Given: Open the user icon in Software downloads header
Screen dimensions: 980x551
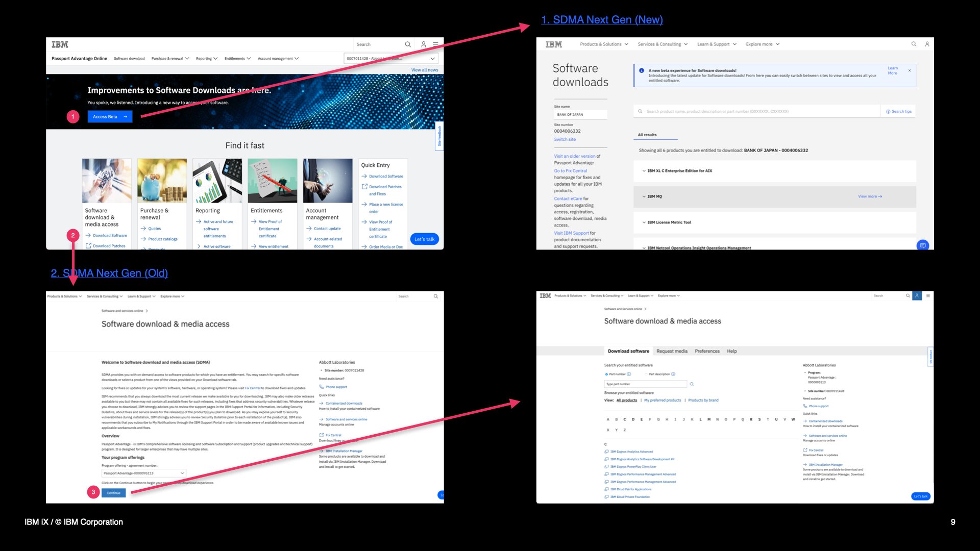Looking at the screenshot, I should tap(927, 44).
